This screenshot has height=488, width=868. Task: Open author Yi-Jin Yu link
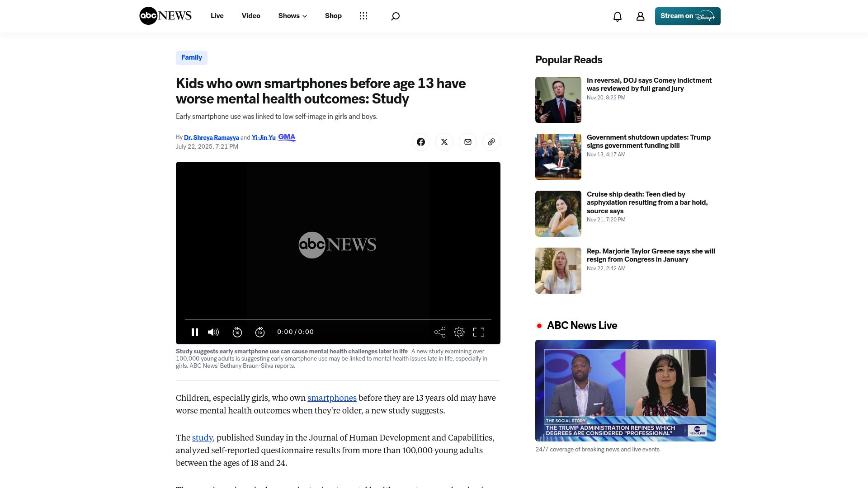(x=264, y=137)
